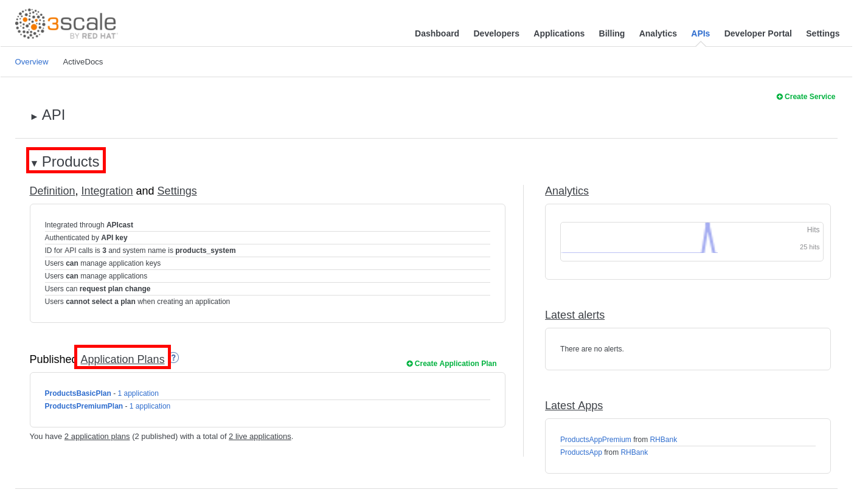Open the Definition link
This screenshot has height=498, width=868.
pos(52,191)
